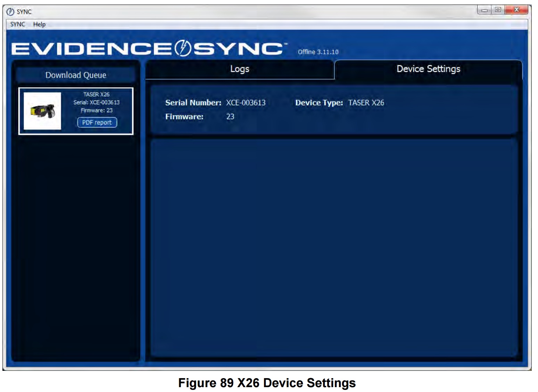Click the Serial Number label
538x392 pixels.
coord(193,103)
